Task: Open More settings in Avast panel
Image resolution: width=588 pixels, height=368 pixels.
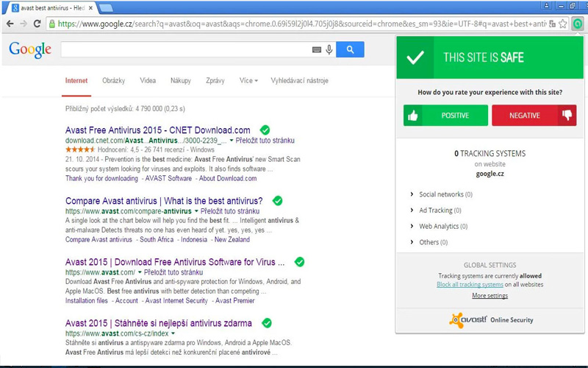Action: tap(490, 296)
